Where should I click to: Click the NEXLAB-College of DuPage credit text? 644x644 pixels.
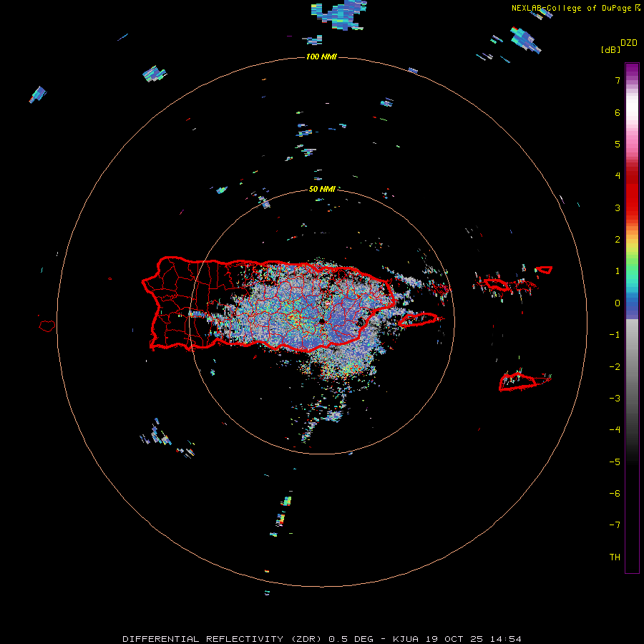pos(572,8)
